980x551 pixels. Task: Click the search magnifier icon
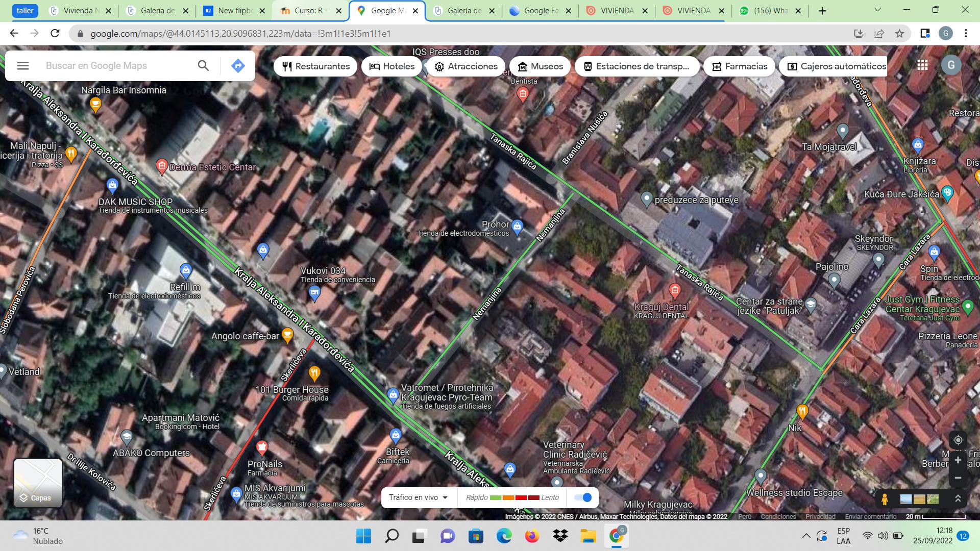(x=203, y=66)
